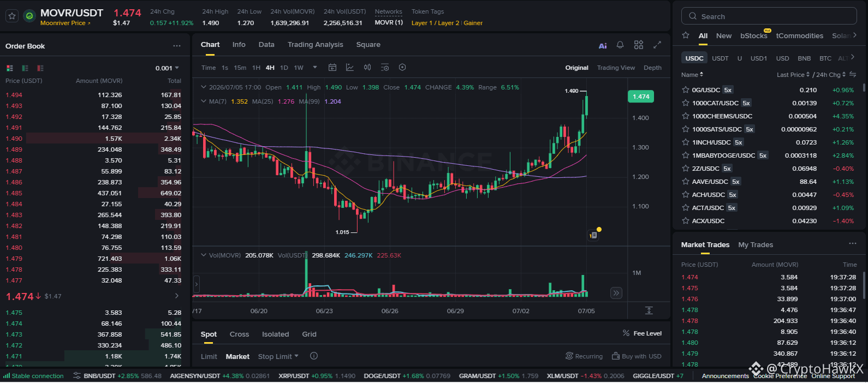Select the Limit order type

pos(209,356)
